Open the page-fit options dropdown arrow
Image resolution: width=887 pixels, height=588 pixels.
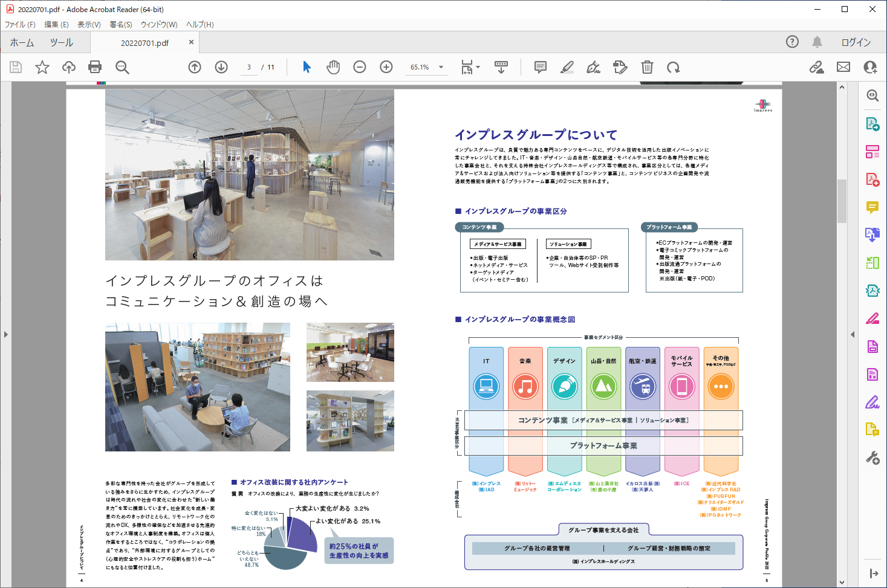(x=477, y=67)
